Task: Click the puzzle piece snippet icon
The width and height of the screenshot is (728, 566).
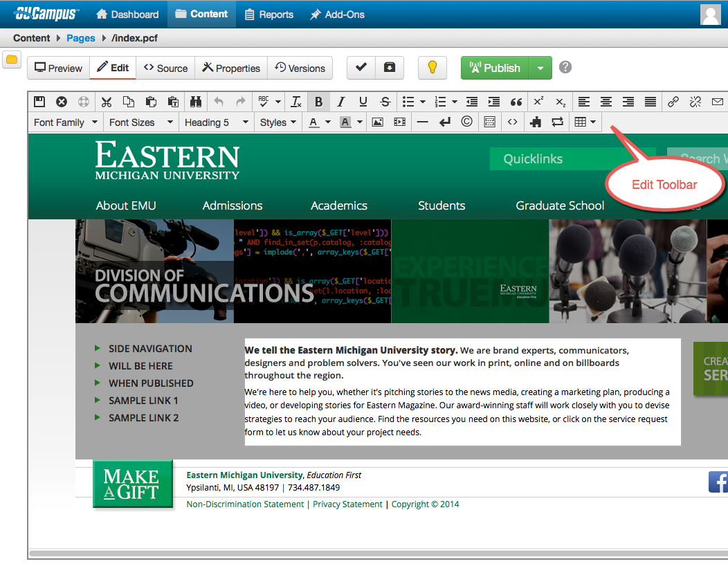Action: tap(536, 122)
